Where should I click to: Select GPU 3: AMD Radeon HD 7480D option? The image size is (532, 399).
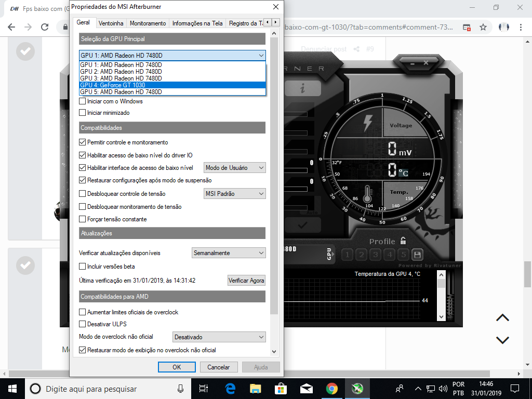(x=172, y=78)
